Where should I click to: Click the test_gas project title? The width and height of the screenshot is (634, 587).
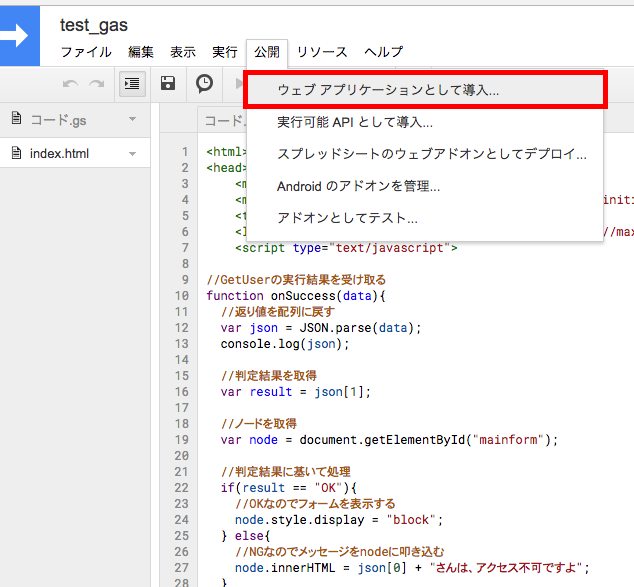point(94,25)
